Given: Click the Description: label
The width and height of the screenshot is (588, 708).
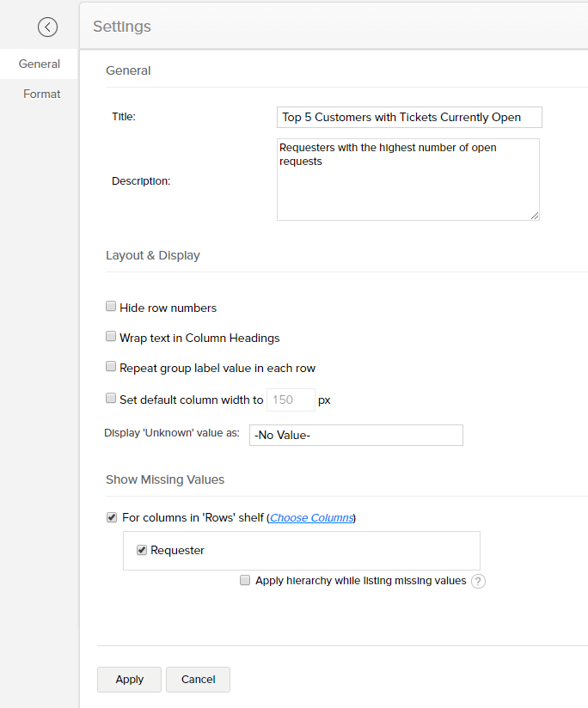Looking at the screenshot, I should point(141,181).
